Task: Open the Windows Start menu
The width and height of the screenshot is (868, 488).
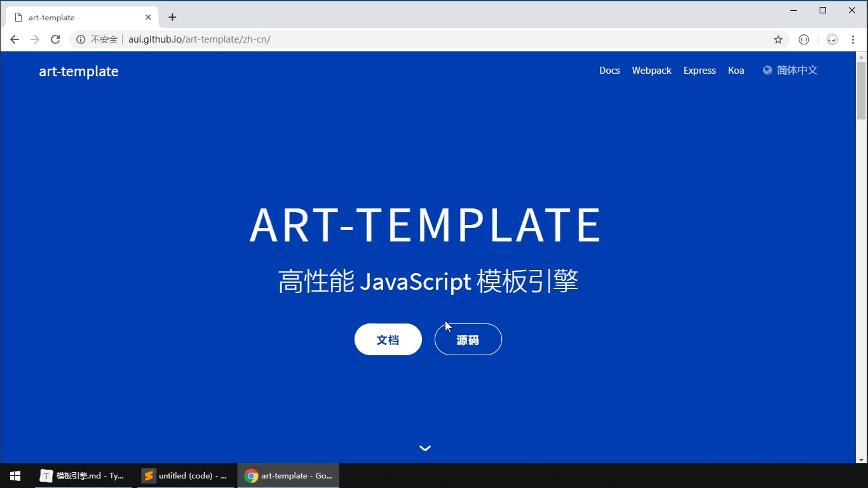Action: 15,475
